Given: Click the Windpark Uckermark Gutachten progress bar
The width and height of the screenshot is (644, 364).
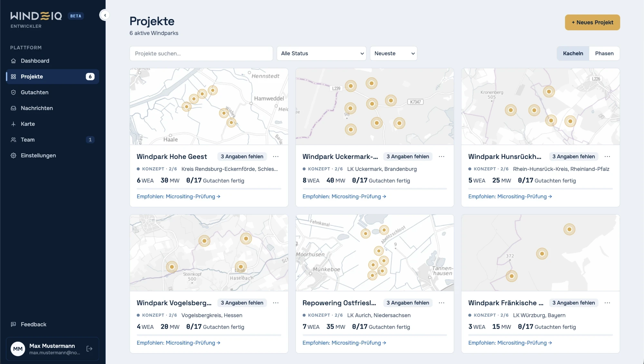Looking at the screenshot, I should (x=374, y=189).
